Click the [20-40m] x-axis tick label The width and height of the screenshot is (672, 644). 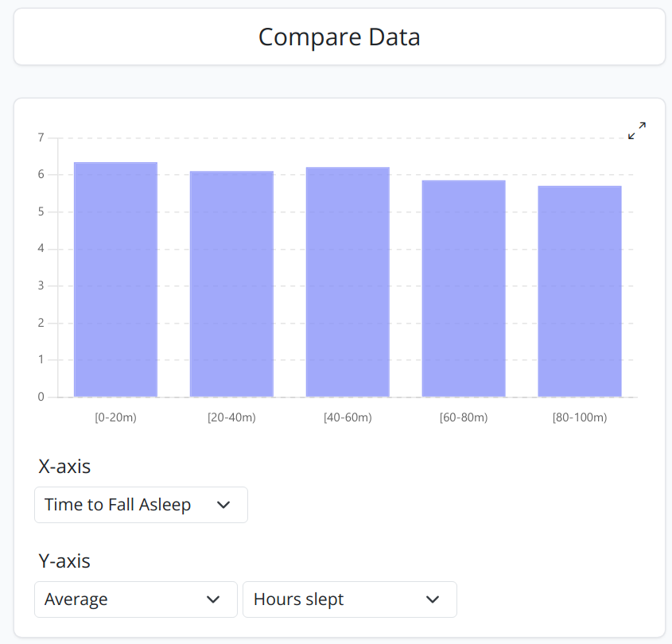(231, 417)
